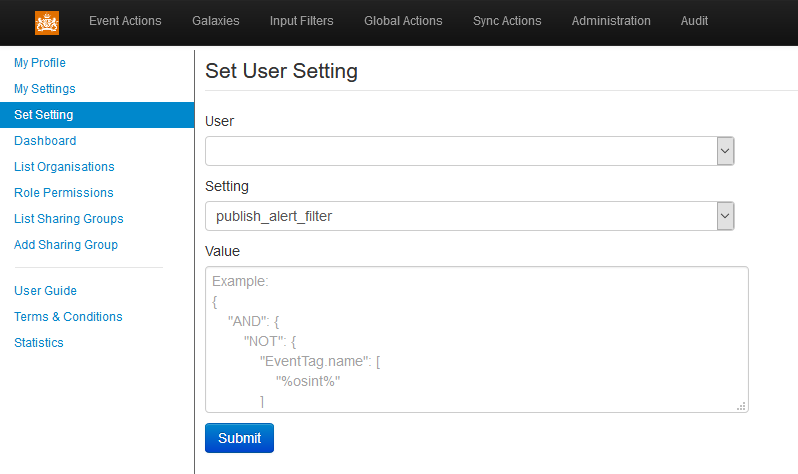Open Add Sharing Group
798x474 pixels.
pos(66,244)
